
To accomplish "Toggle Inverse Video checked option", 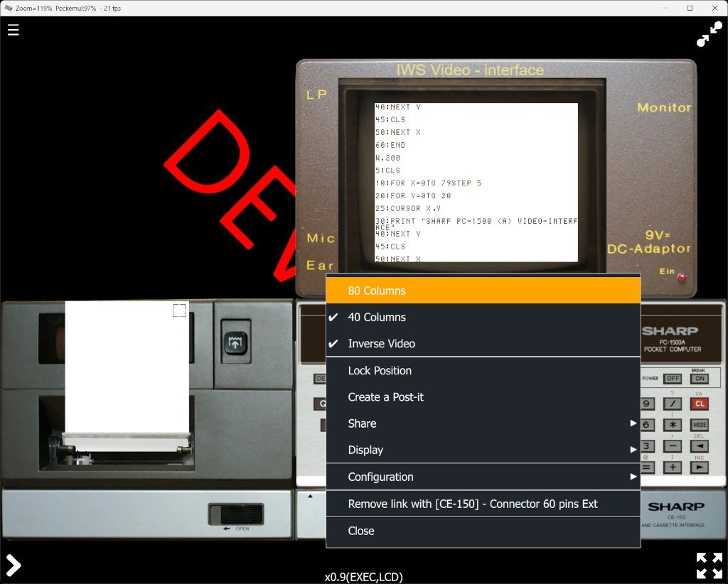I will pos(483,344).
